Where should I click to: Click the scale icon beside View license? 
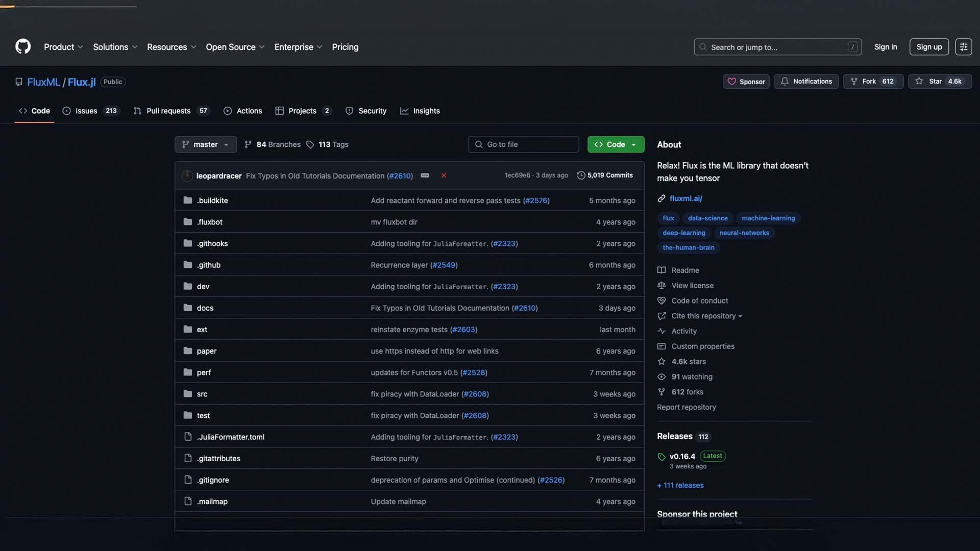[661, 286]
